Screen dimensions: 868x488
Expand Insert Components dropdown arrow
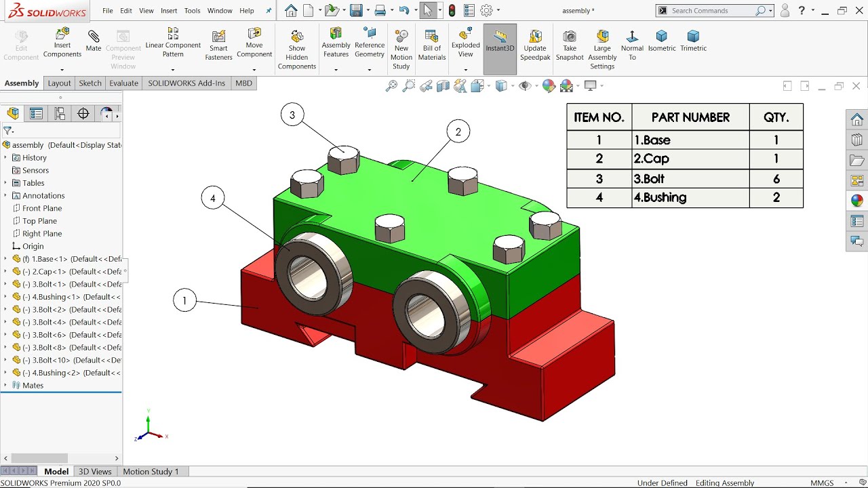pos(62,70)
